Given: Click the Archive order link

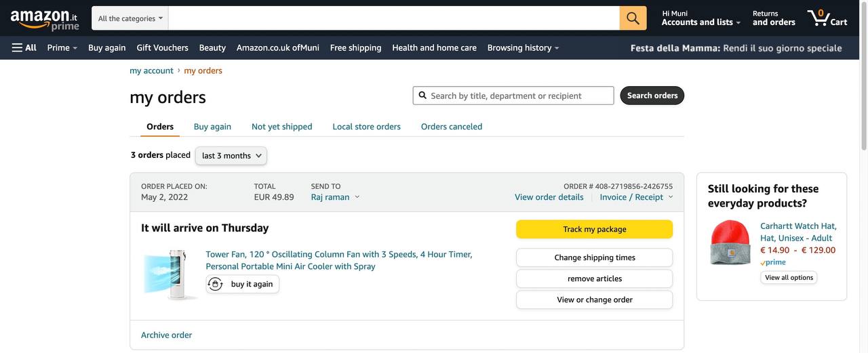Looking at the screenshot, I should 166,335.
